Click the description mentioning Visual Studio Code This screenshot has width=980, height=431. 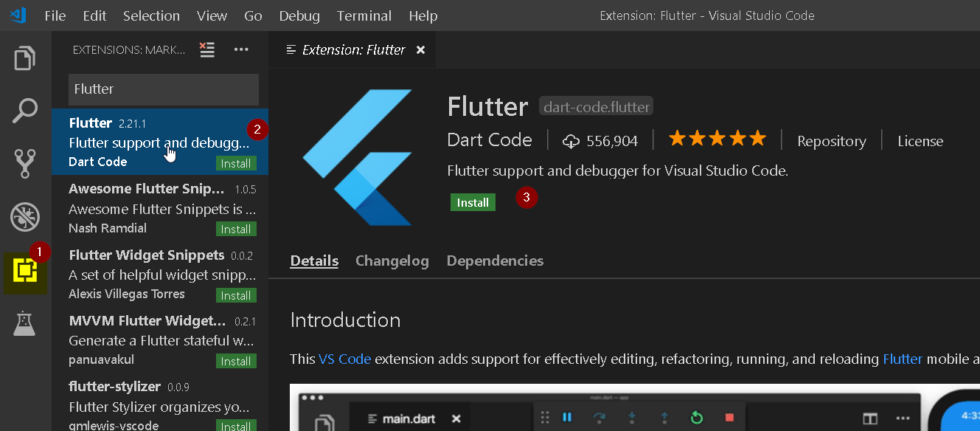coord(618,170)
